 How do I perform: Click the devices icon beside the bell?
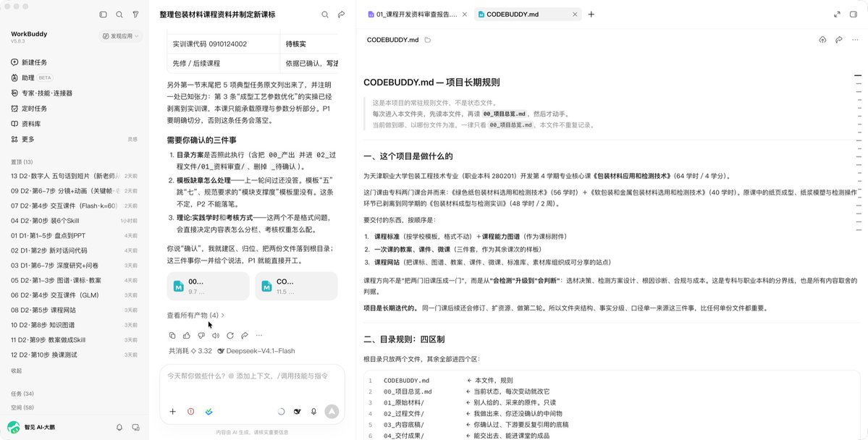pos(135,427)
